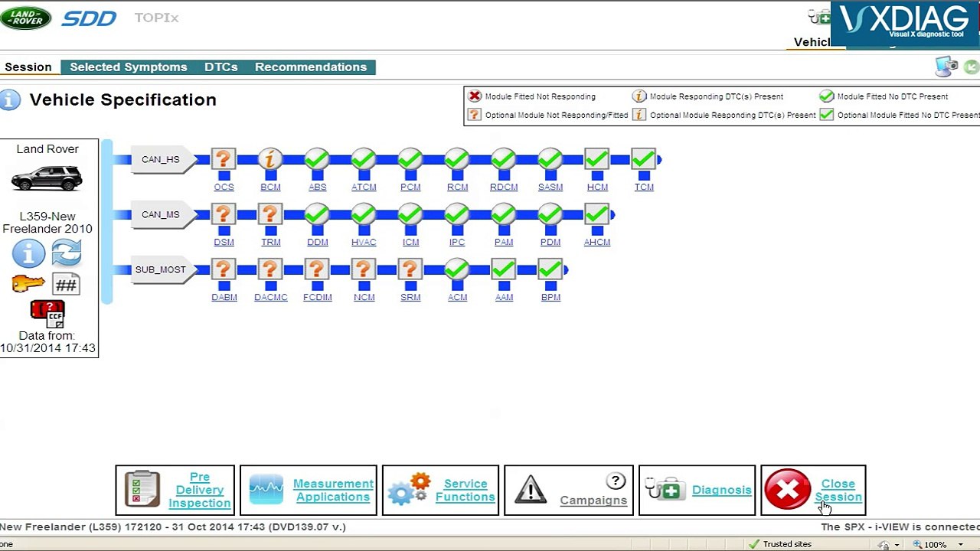Open the DSM module question mark icon
The height and width of the screenshot is (551, 980).
(224, 214)
